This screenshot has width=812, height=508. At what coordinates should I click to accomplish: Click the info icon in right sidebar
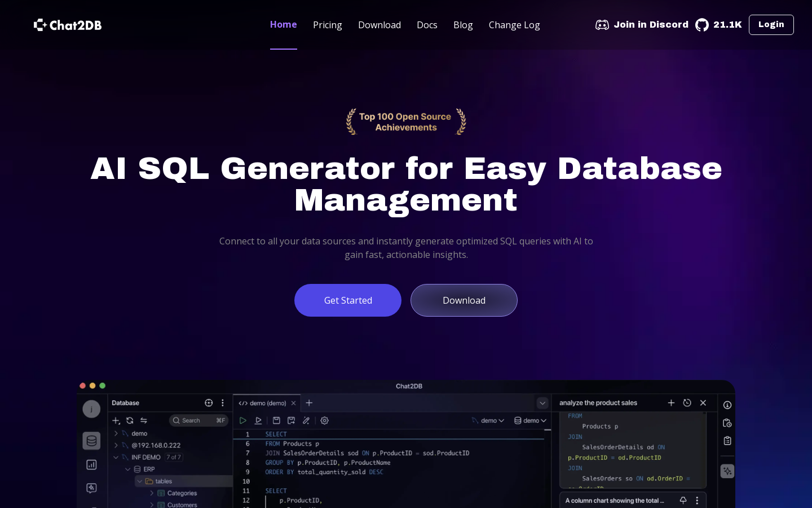click(x=727, y=405)
